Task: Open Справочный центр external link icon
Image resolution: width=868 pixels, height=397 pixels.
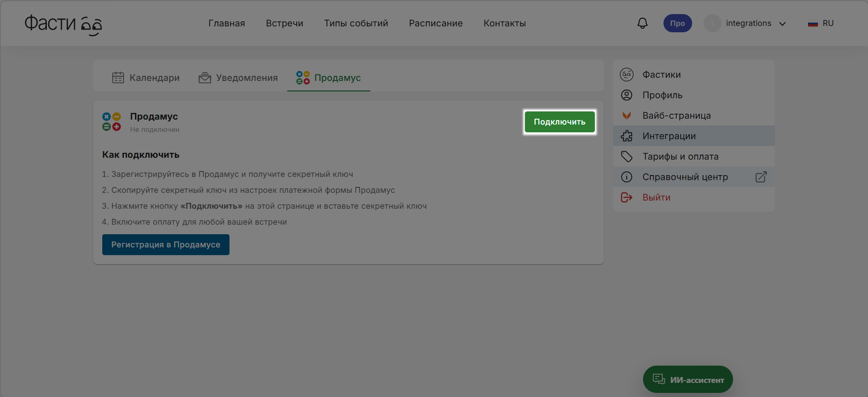Action: pyautogui.click(x=761, y=177)
